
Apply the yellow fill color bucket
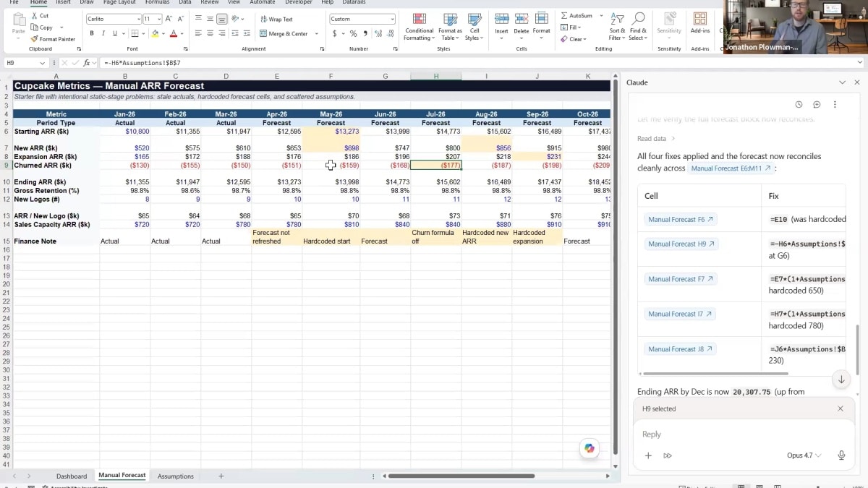[x=155, y=33]
